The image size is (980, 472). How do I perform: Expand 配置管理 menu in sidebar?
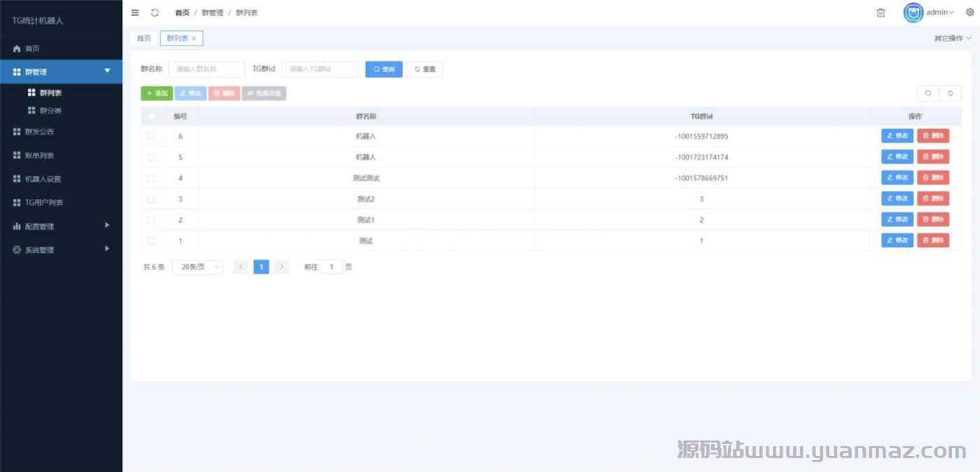61,226
